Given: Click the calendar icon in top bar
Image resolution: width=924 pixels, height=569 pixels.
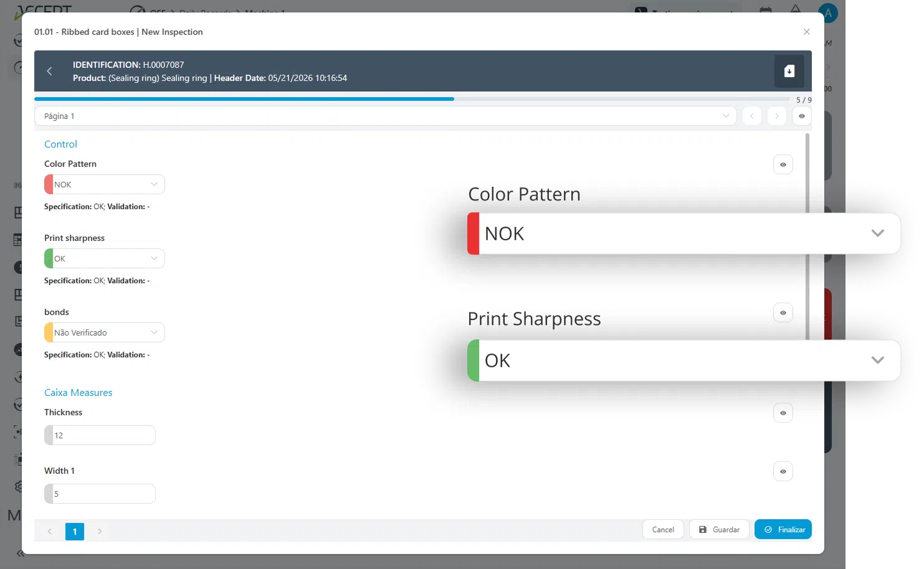Looking at the screenshot, I should coord(766,11).
